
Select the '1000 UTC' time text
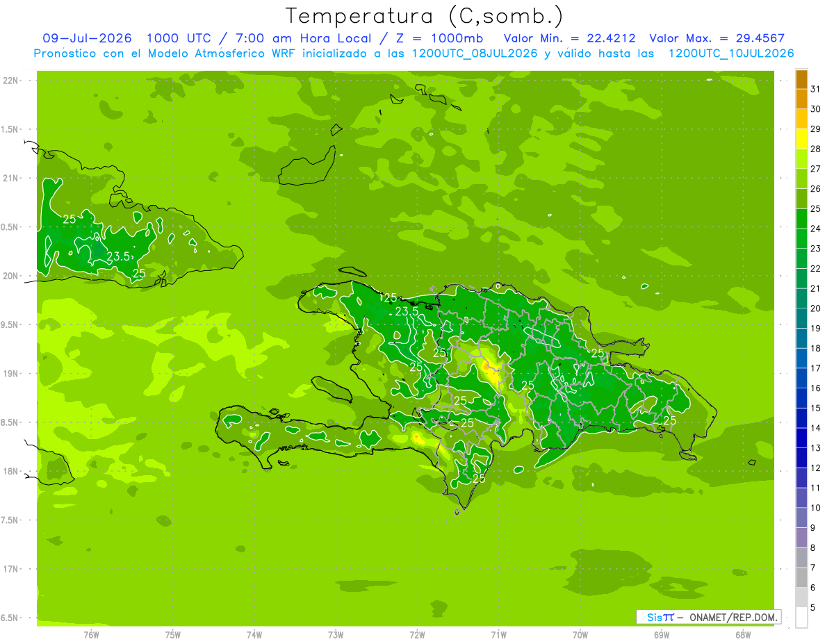pos(178,38)
